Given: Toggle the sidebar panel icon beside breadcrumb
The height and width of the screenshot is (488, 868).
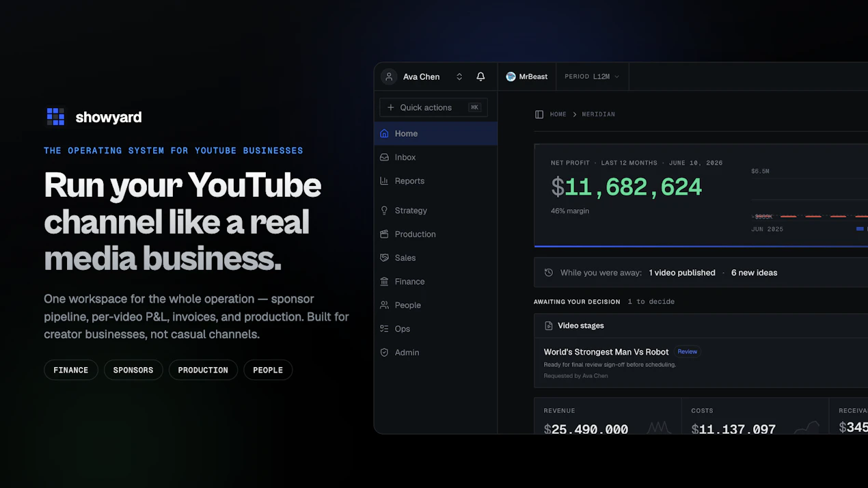Looking at the screenshot, I should [x=539, y=114].
